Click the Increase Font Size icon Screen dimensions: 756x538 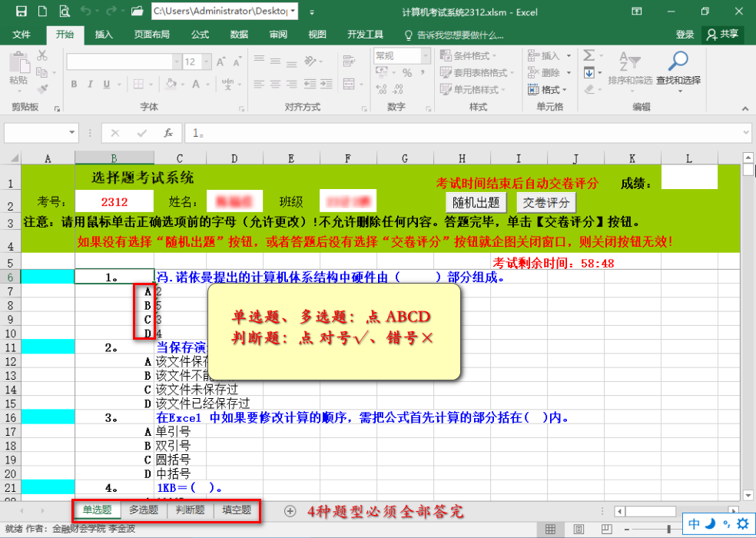click(220, 61)
